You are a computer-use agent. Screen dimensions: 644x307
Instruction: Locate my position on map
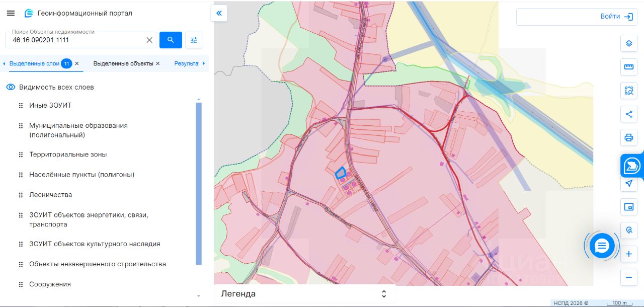coord(628,184)
